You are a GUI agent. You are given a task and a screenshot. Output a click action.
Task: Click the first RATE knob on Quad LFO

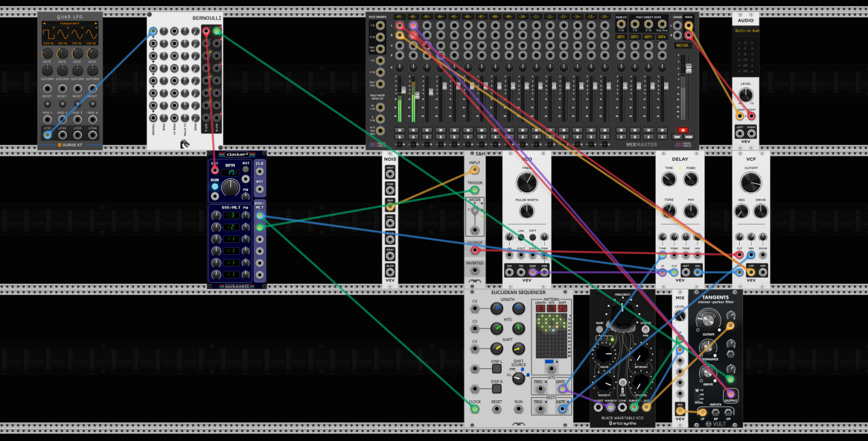pos(47,54)
